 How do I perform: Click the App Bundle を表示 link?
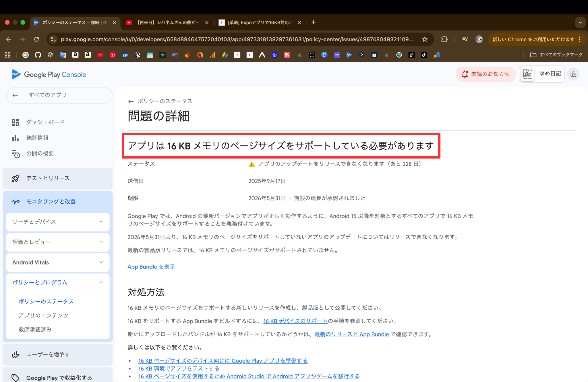[x=151, y=267]
